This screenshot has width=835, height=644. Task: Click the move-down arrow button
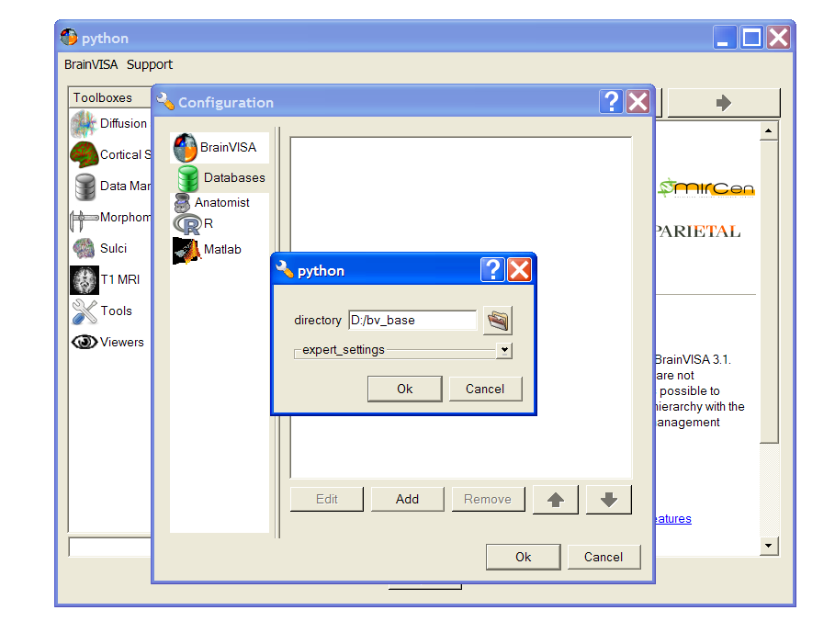pos(611,499)
